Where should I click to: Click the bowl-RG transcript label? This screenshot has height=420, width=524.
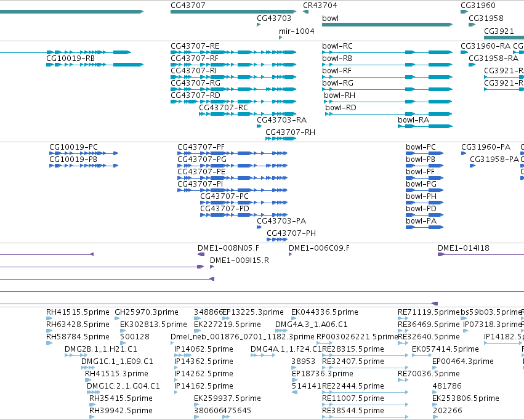click(337, 83)
